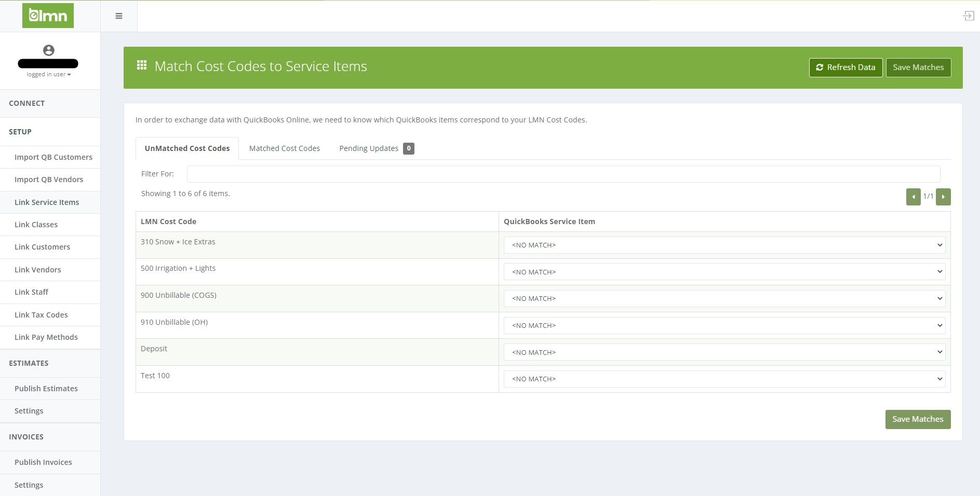Open service item dropdown for 900 Unbillable (COGS)
Image resolution: width=980 pixels, height=496 pixels.
pos(724,298)
